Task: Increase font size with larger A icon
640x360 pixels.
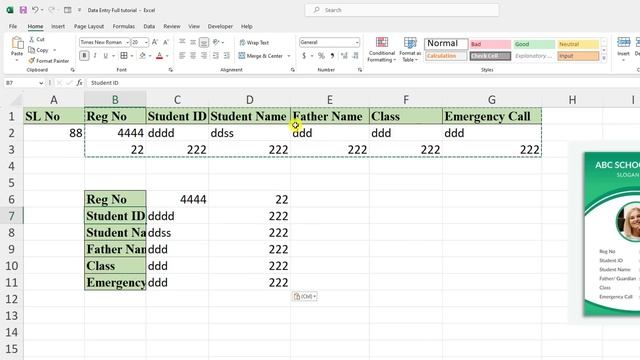Action: 155,42
